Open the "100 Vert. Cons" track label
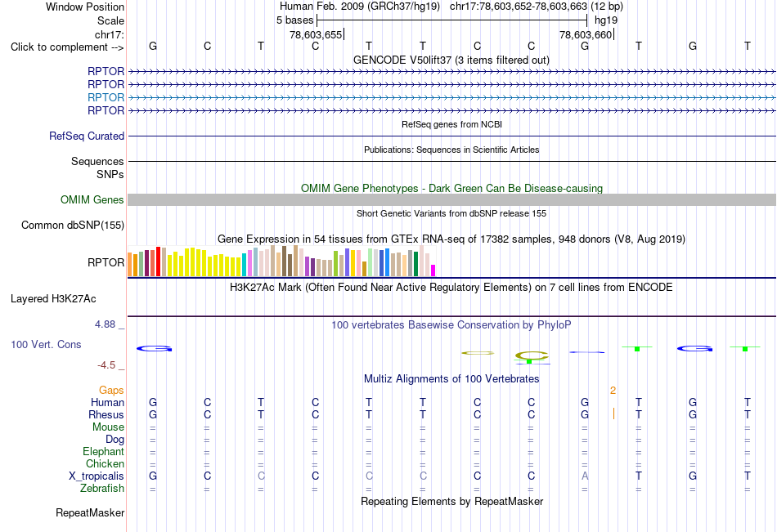This screenshot has height=532, width=777. 46,344
